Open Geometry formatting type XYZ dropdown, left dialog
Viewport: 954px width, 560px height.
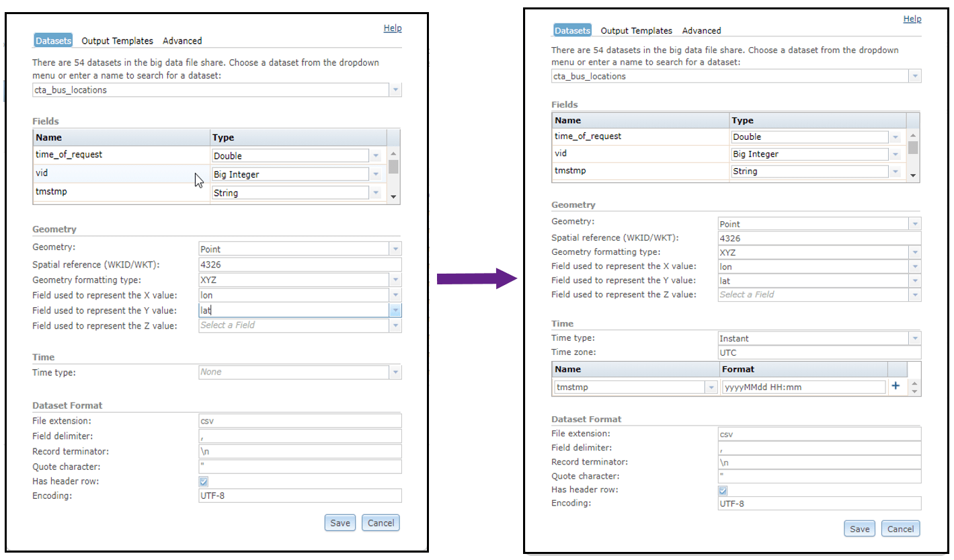pyautogui.click(x=395, y=280)
